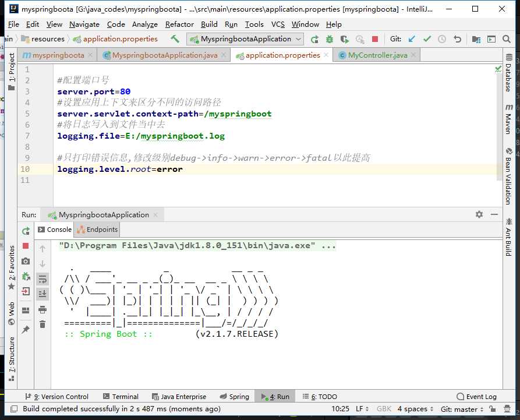Open the File menu

pyautogui.click(x=13, y=24)
